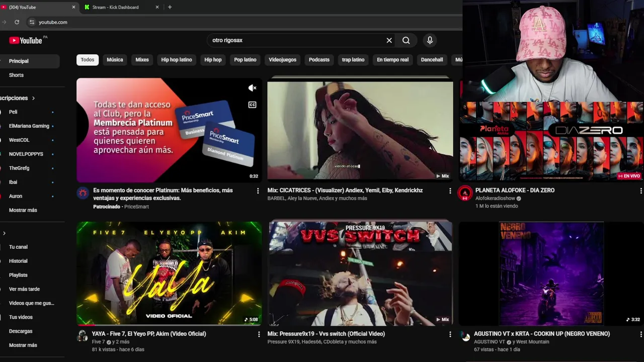Toggle captions on PriceSmart ad

252,105
